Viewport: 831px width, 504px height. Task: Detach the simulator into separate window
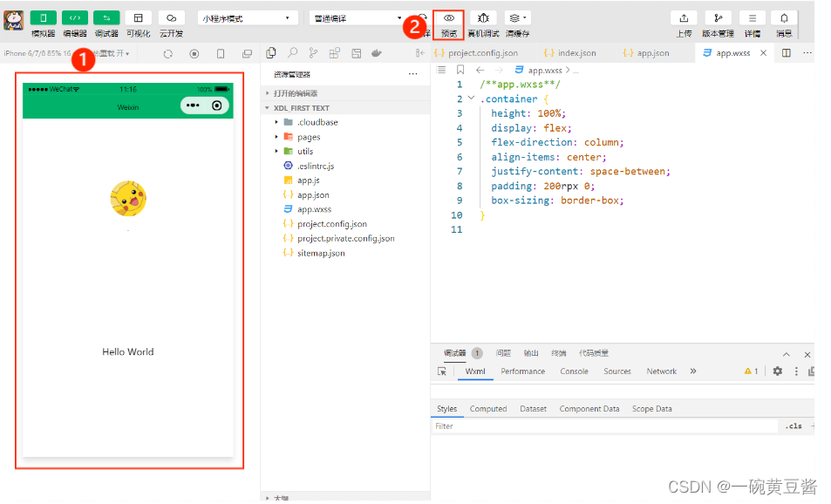click(x=247, y=53)
